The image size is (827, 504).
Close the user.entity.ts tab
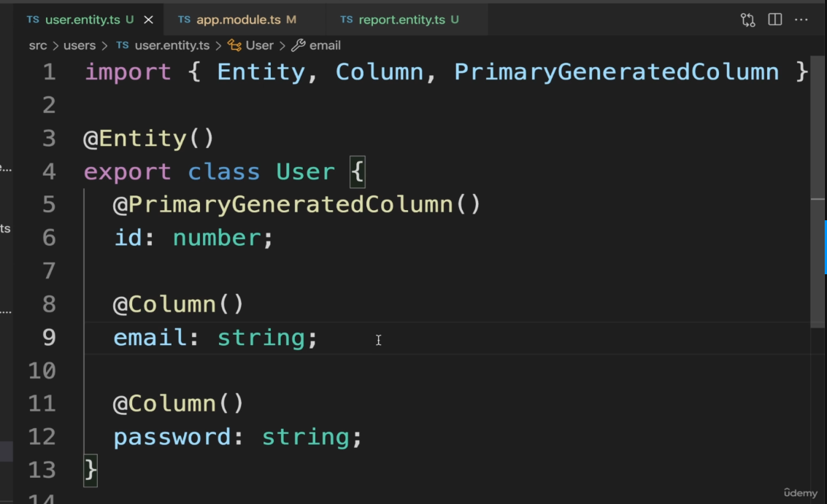click(x=149, y=20)
